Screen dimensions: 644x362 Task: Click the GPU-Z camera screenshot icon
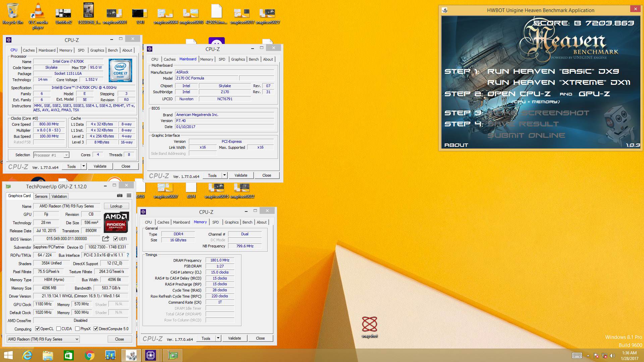coord(120,195)
